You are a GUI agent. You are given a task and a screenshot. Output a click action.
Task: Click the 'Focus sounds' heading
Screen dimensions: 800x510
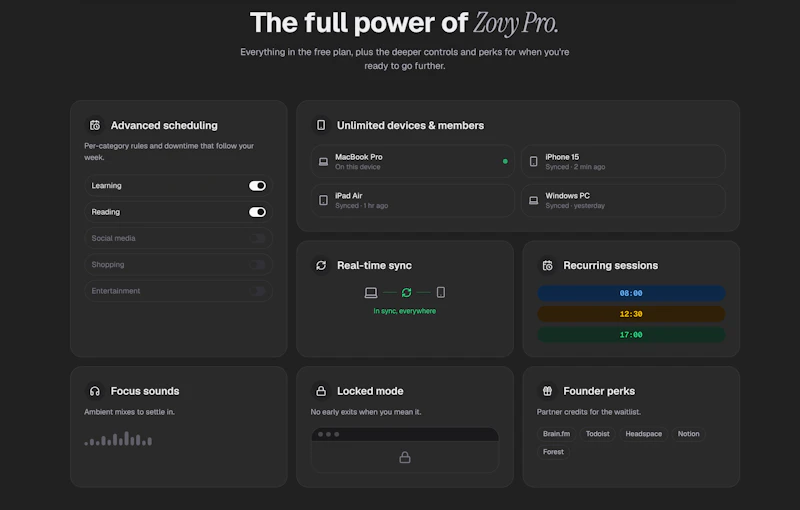145,391
